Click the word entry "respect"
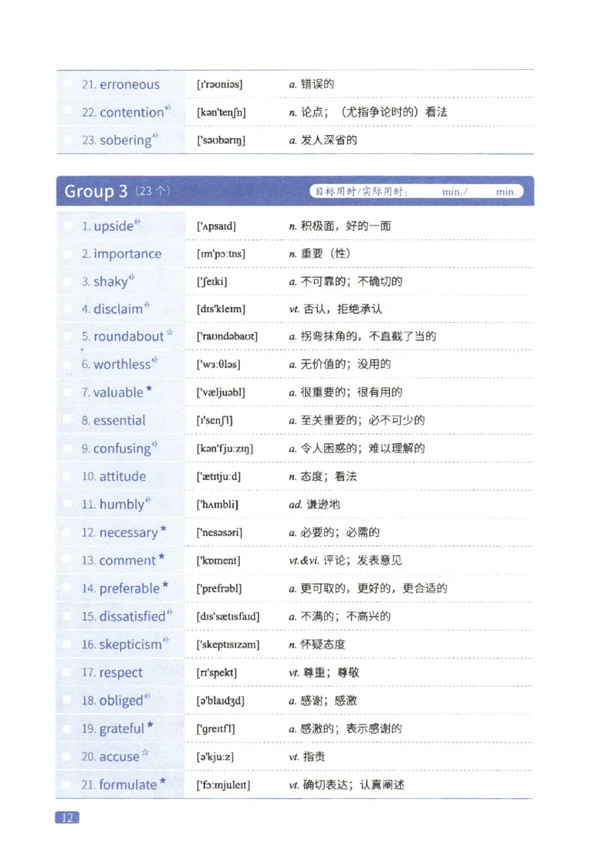This screenshot has height=868, width=613. 123,672
